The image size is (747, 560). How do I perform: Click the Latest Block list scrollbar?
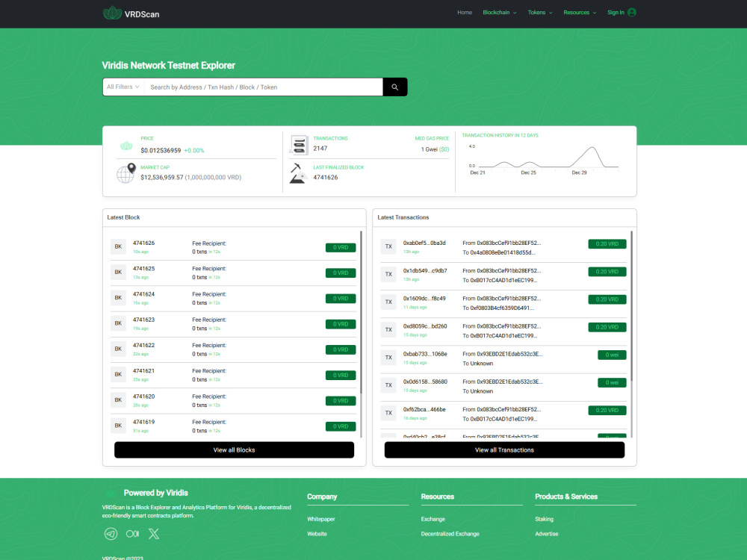click(361, 312)
